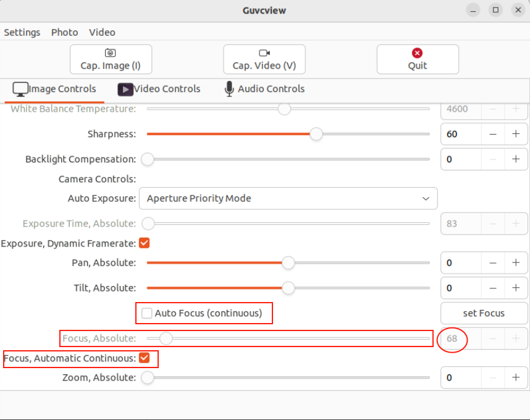Image resolution: width=530 pixels, height=420 pixels.
Task: Open the Settings menu
Action: (22, 33)
